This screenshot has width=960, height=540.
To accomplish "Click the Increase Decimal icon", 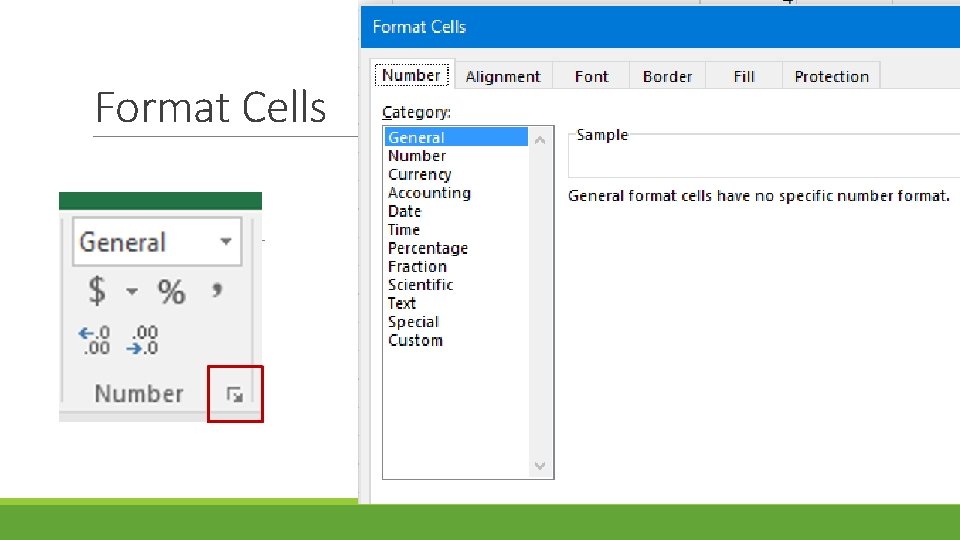I will click(x=94, y=340).
